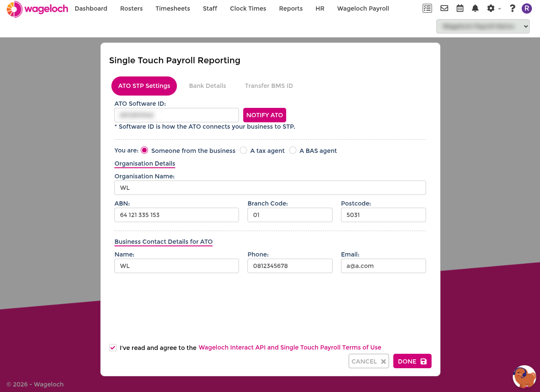Open the HR menu

[320, 8]
